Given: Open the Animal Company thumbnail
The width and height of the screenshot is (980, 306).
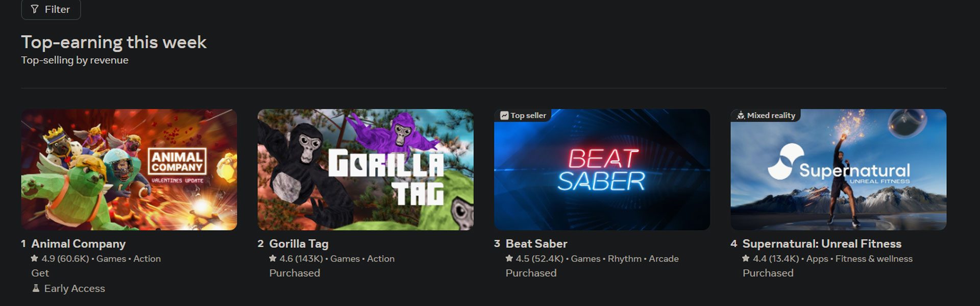Looking at the screenshot, I should pos(129,169).
